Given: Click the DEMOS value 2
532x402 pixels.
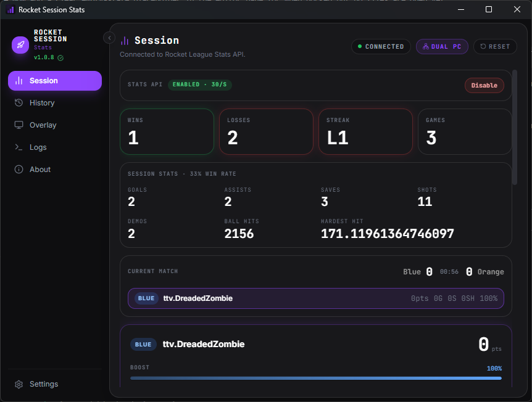Looking at the screenshot, I should (131, 234).
